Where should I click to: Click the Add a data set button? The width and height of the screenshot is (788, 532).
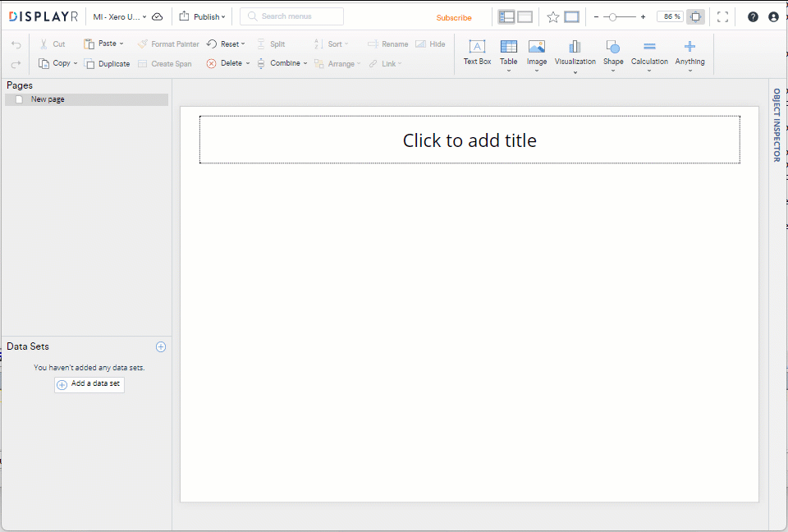[89, 384]
